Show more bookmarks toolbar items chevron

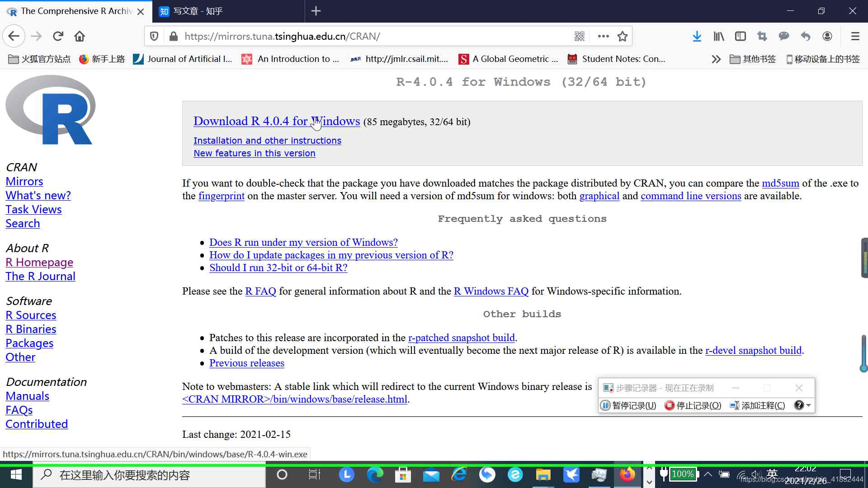(x=716, y=59)
